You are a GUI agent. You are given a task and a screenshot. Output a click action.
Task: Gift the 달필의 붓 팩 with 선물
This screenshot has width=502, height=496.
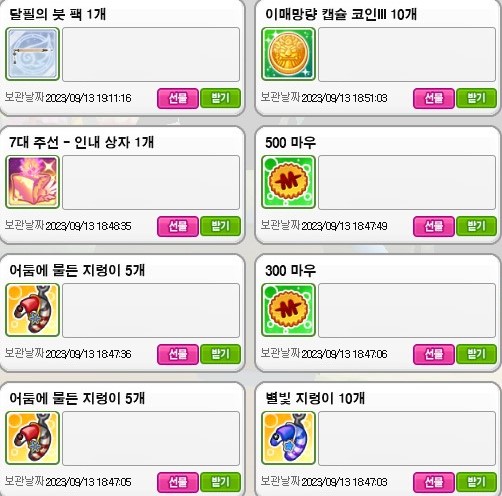(178, 98)
